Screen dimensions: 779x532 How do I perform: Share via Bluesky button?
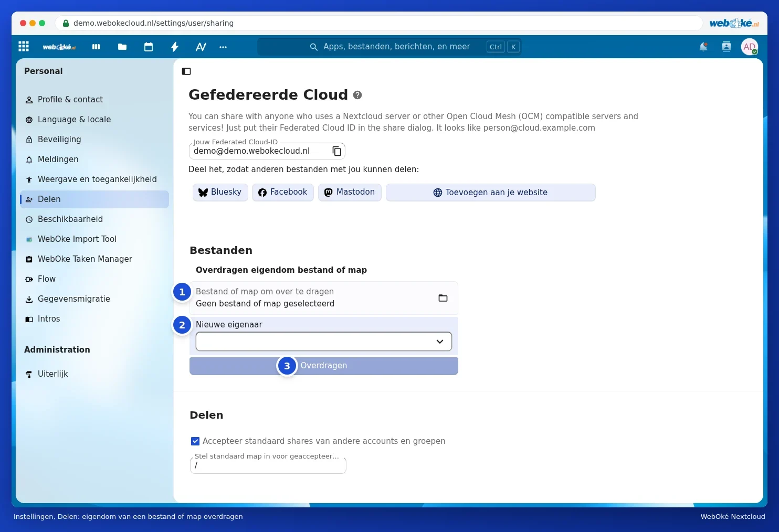pos(220,192)
